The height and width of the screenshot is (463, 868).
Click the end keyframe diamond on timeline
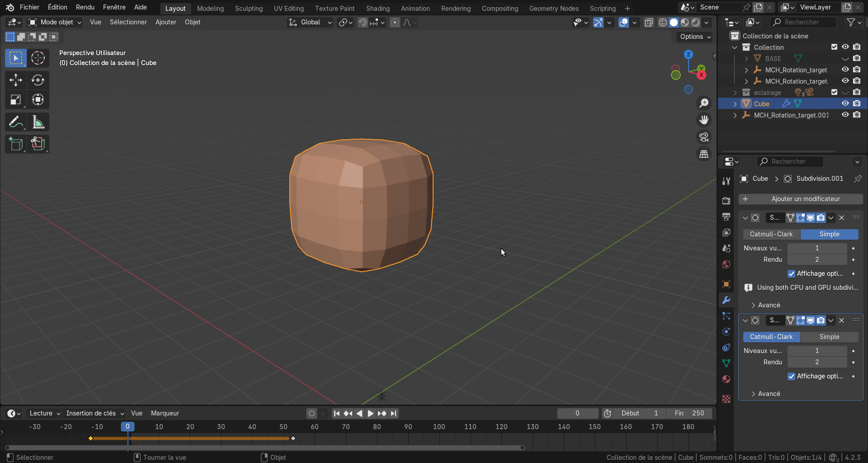point(293,439)
